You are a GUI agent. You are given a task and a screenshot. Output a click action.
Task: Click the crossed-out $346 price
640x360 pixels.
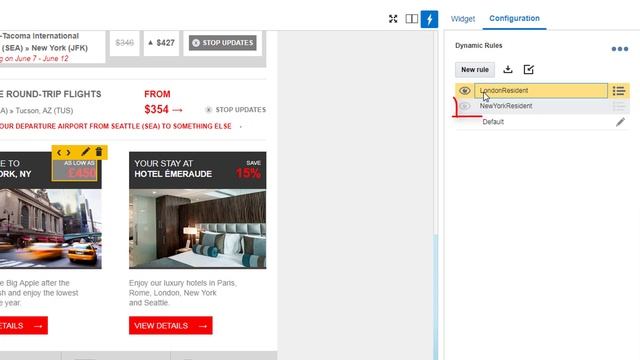coord(124,43)
